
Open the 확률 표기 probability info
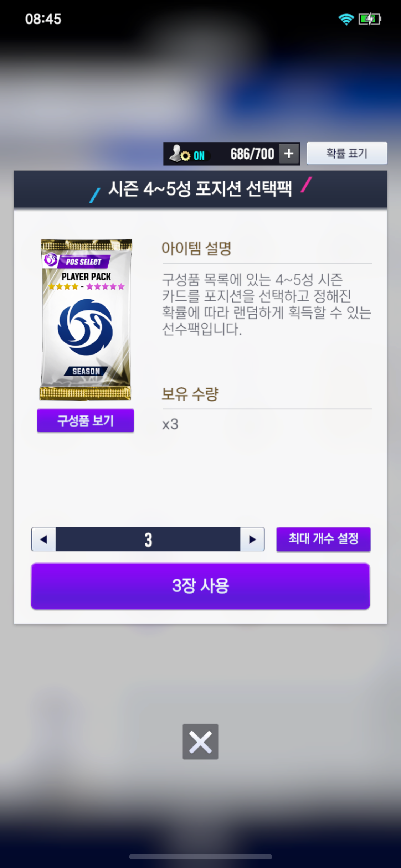point(347,153)
